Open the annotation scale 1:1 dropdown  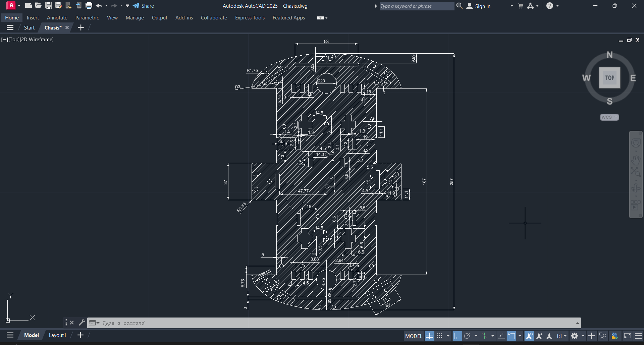561,336
